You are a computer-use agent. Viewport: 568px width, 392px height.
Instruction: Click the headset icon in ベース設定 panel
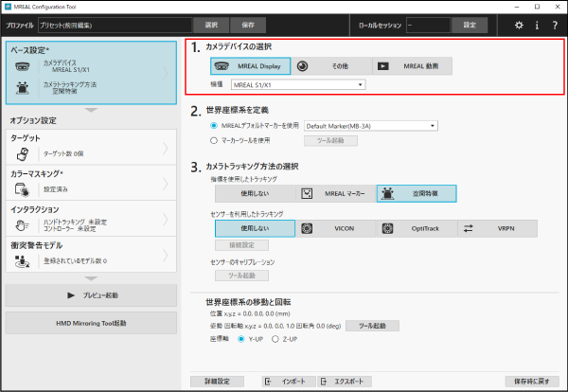click(x=23, y=66)
